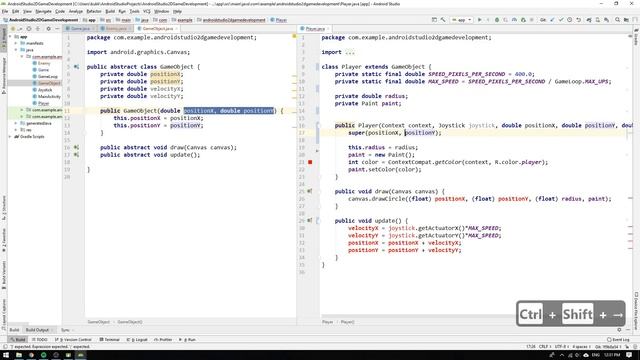The height and width of the screenshot is (360, 640).
Task: Click the Make Project hammer icon
Action: [443, 20]
